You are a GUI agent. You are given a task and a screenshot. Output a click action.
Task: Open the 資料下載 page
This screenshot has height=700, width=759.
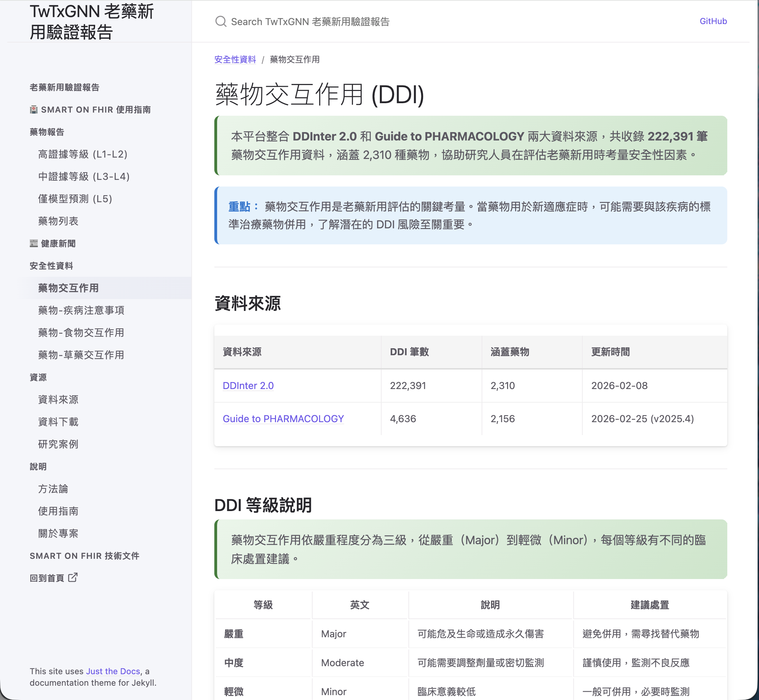[58, 422]
